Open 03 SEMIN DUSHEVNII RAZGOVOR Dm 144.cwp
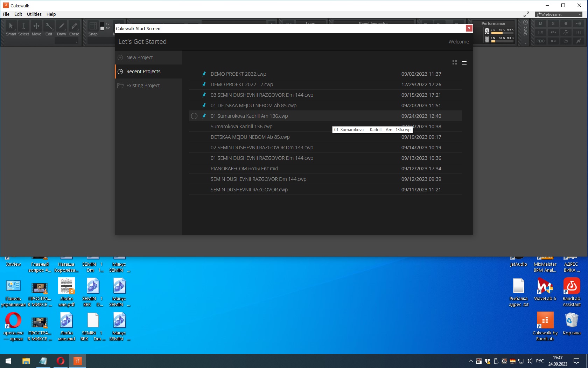The width and height of the screenshot is (588, 368). 325,95
